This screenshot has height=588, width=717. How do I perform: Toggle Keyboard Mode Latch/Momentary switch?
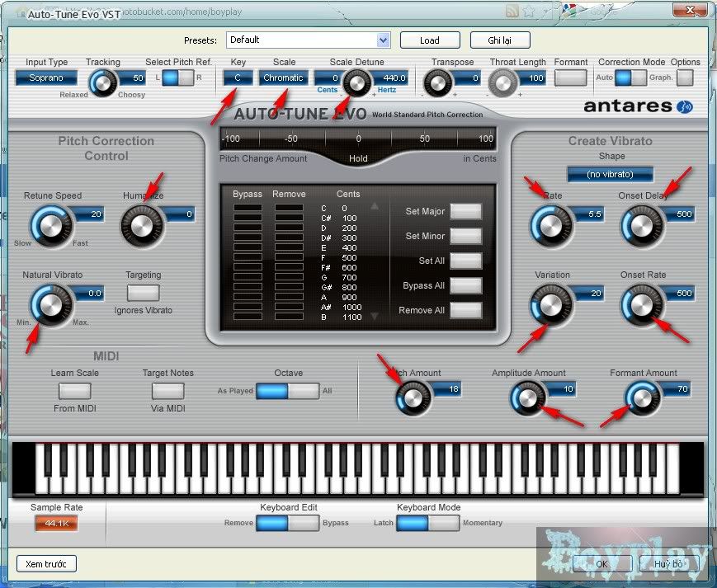tap(427, 523)
